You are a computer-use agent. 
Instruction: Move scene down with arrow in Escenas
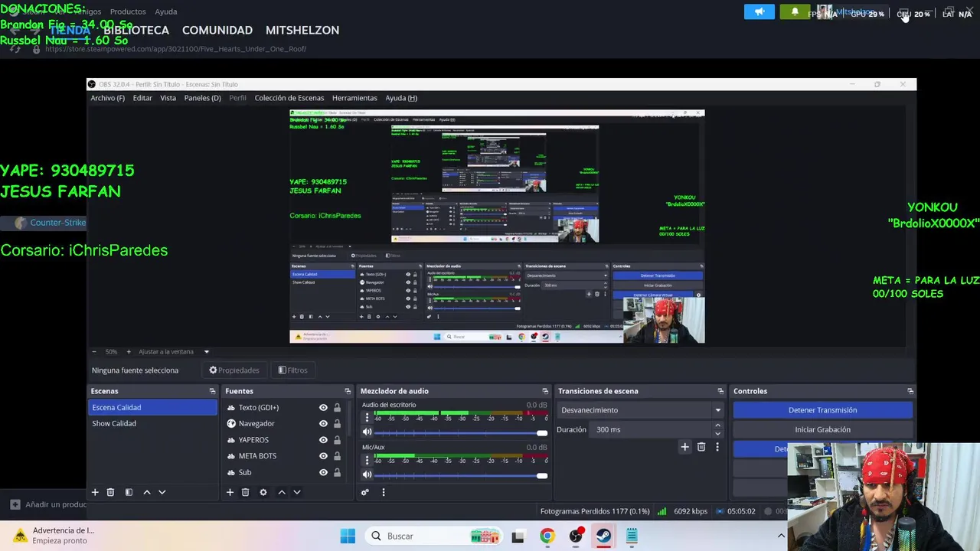point(162,492)
